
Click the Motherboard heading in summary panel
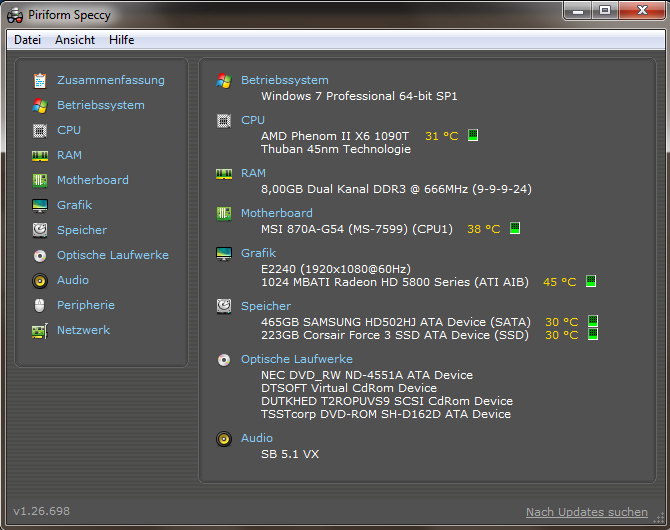pyautogui.click(x=276, y=213)
